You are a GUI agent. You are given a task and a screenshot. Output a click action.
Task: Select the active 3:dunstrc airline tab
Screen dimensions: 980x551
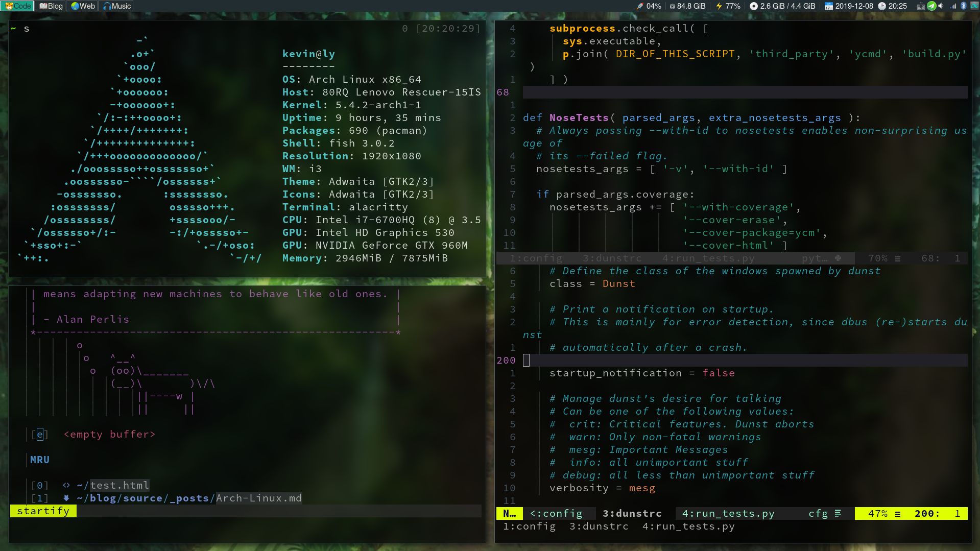pos(632,514)
